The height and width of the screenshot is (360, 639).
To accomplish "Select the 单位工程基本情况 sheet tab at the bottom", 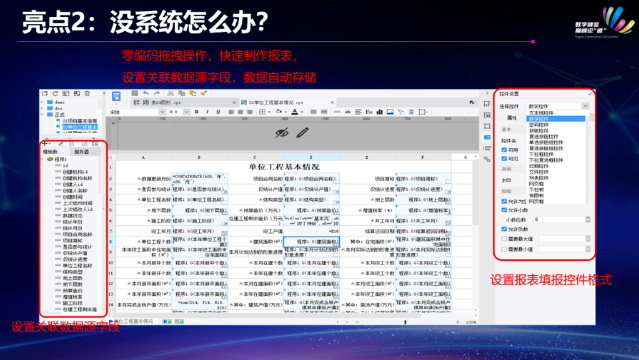I will pos(133,322).
